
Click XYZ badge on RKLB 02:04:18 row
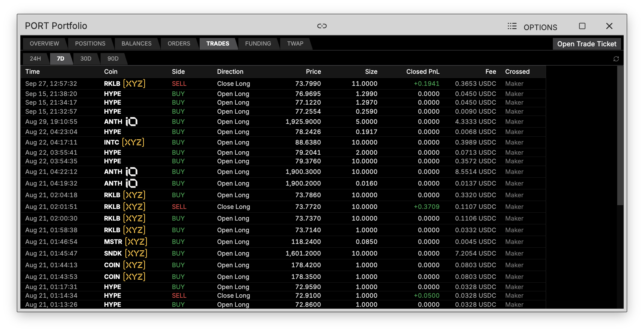click(x=134, y=195)
